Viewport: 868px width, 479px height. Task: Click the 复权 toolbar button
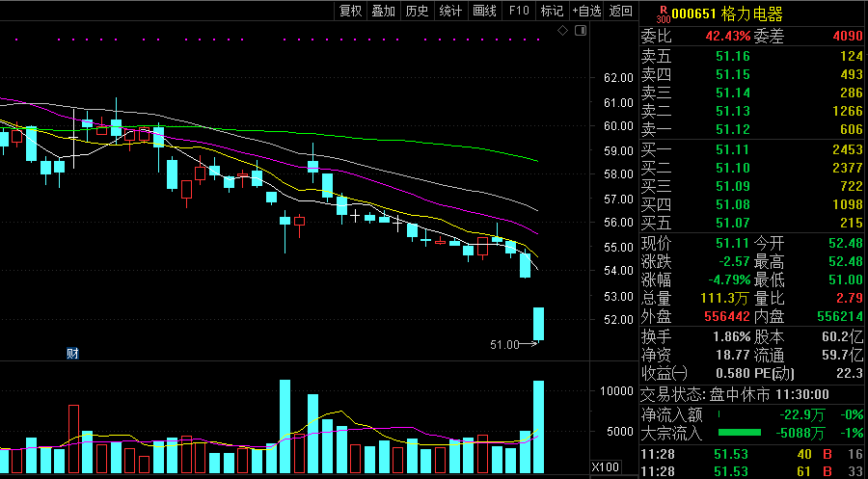click(350, 11)
